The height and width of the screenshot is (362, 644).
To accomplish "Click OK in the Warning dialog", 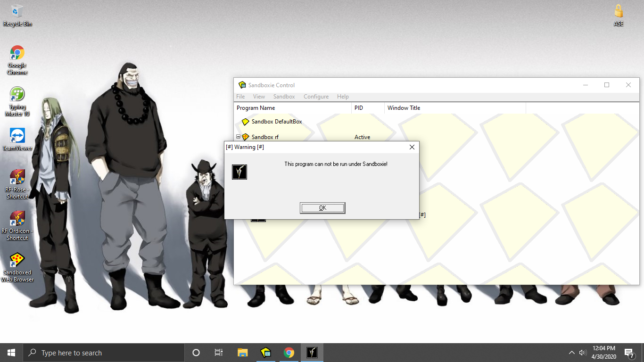I will click(x=322, y=208).
